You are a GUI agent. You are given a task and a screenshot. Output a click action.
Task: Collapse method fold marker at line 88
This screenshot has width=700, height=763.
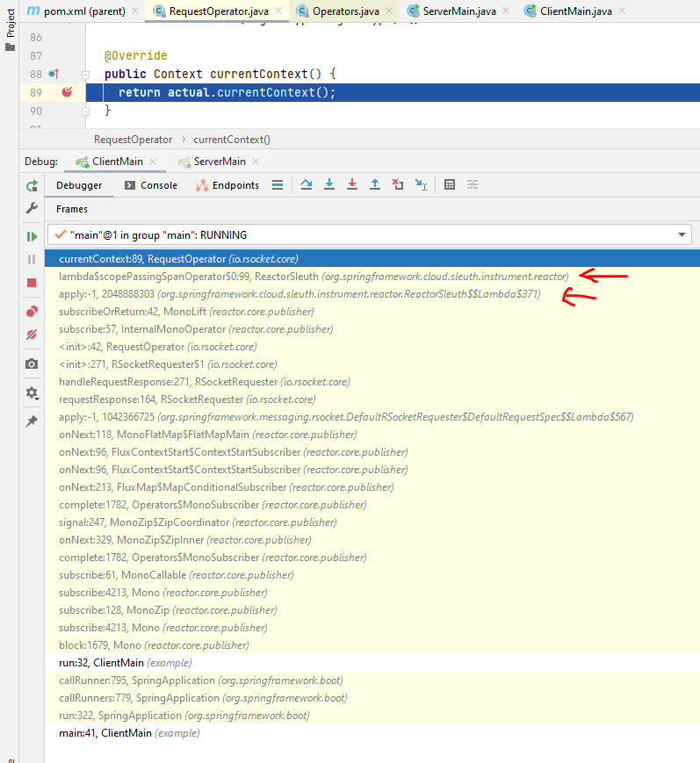(86, 75)
